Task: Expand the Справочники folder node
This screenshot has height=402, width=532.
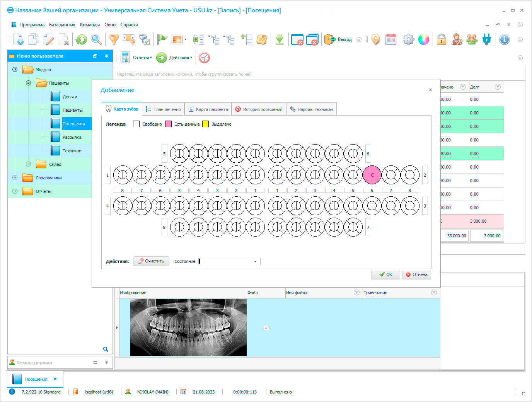Action: coord(15,178)
